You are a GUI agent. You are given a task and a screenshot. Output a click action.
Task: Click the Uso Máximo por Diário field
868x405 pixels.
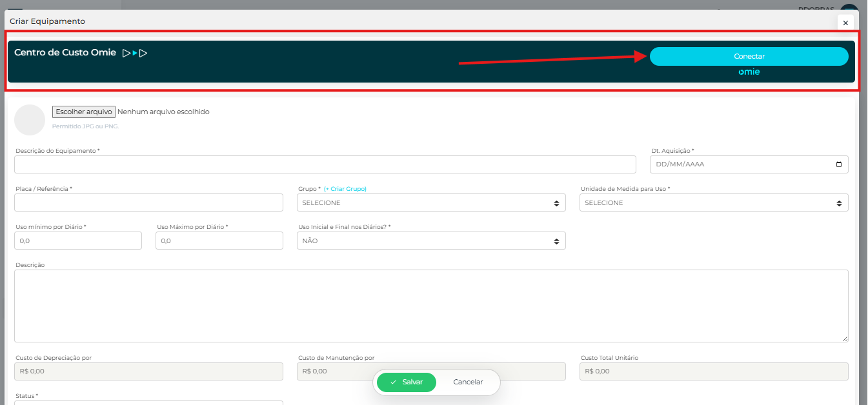(219, 241)
